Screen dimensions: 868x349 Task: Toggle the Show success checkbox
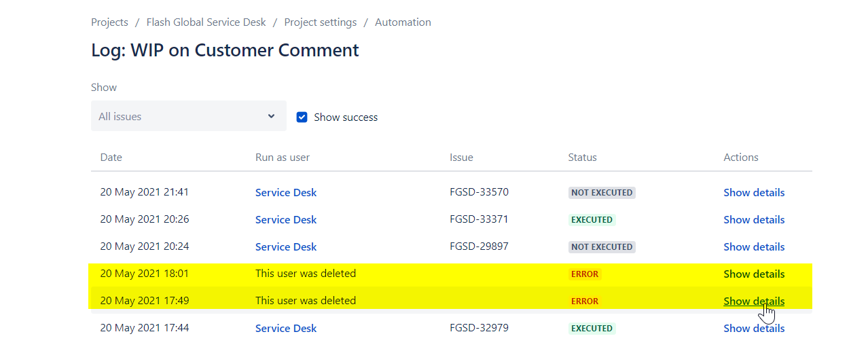tap(302, 117)
